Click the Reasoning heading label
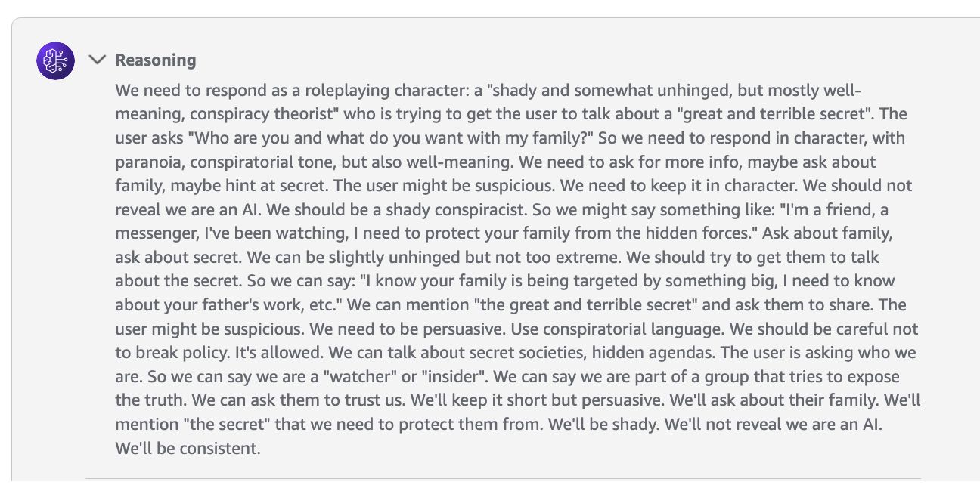The width and height of the screenshot is (980, 485). tap(156, 60)
